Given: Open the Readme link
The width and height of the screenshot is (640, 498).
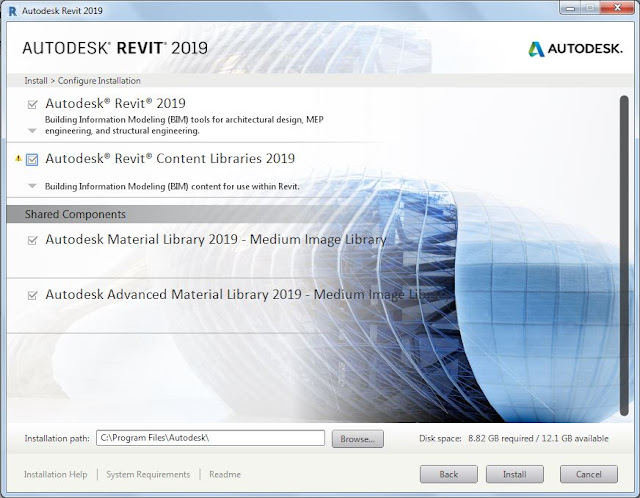Looking at the screenshot, I should pos(225,474).
